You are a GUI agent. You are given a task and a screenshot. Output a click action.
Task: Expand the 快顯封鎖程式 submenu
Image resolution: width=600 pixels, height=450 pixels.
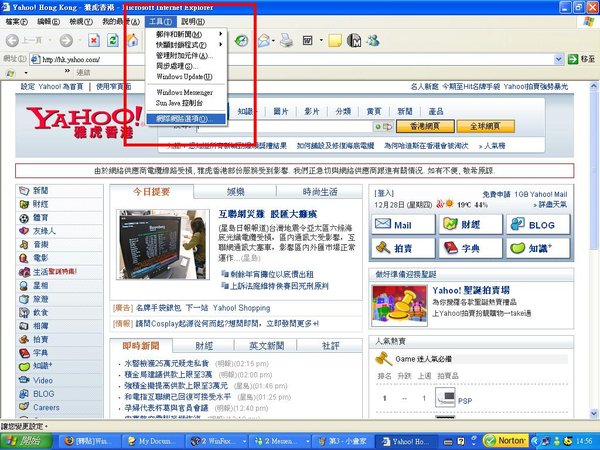coord(186,45)
